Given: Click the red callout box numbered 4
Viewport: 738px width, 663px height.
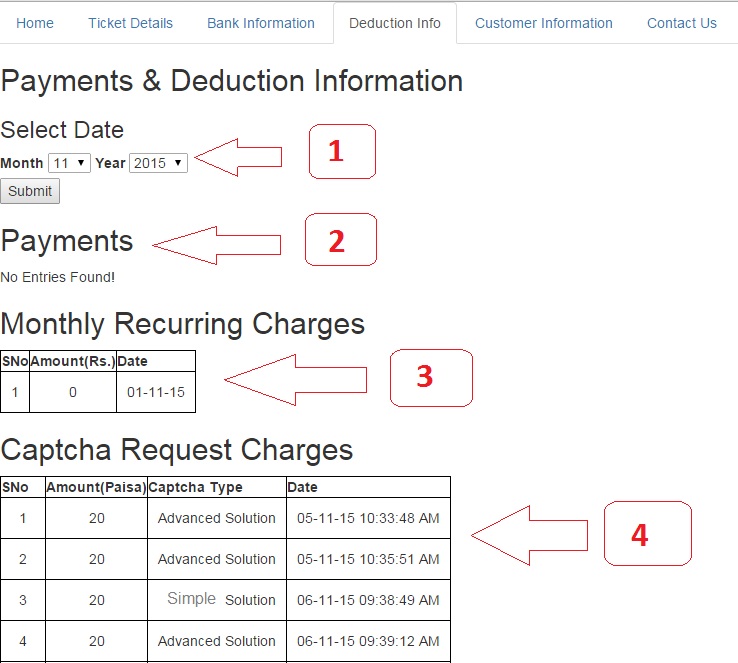Looking at the screenshot, I should click(x=647, y=533).
